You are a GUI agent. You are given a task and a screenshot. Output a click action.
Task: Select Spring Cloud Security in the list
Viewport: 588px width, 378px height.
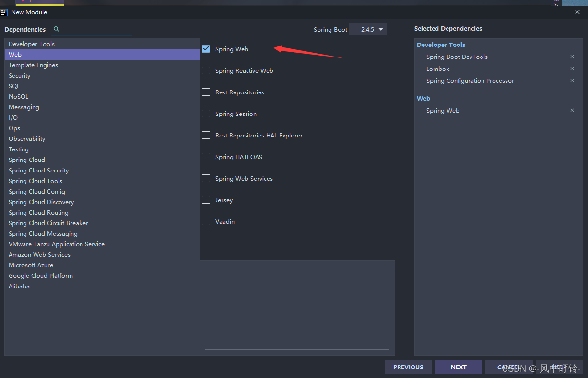[x=102, y=170]
